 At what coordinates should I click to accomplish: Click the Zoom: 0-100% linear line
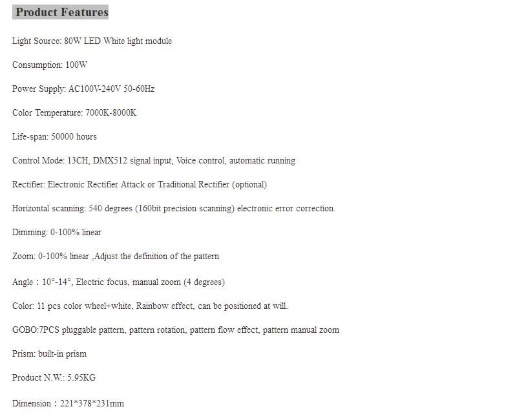coord(116,257)
